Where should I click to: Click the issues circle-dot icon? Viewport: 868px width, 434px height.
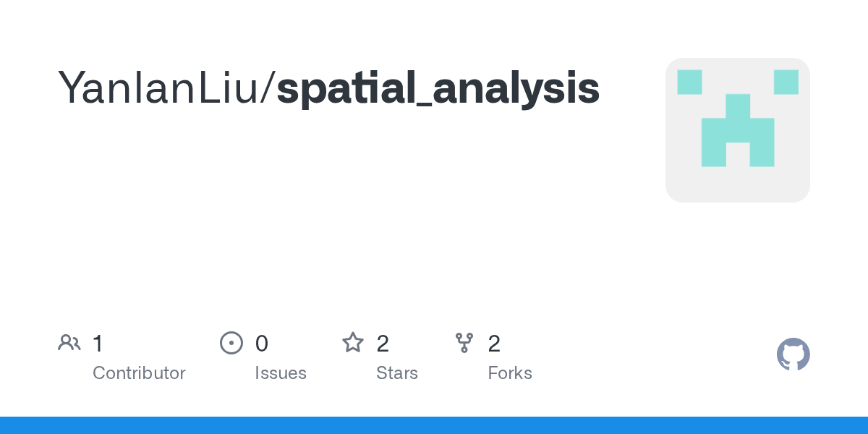231,342
